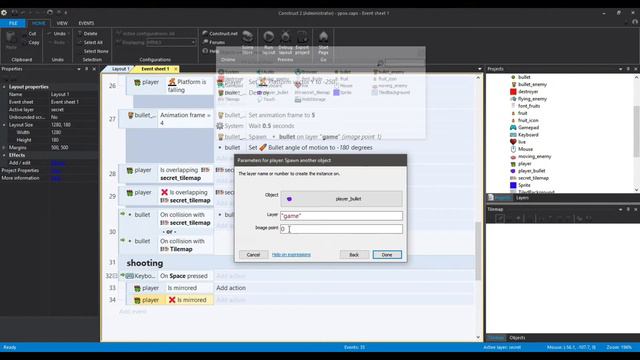Open Tilemap panel dropdown arrow
Screen dimensions: 640x360
(620, 209)
